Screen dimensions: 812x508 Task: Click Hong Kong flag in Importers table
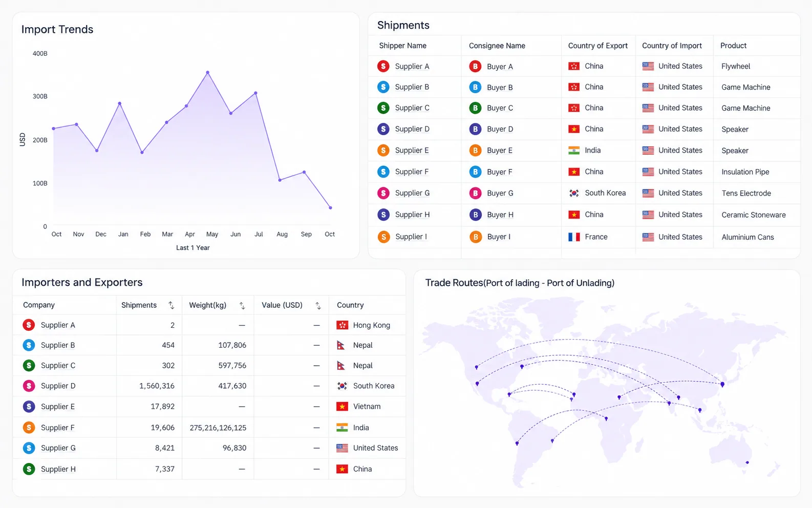[x=342, y=325]
